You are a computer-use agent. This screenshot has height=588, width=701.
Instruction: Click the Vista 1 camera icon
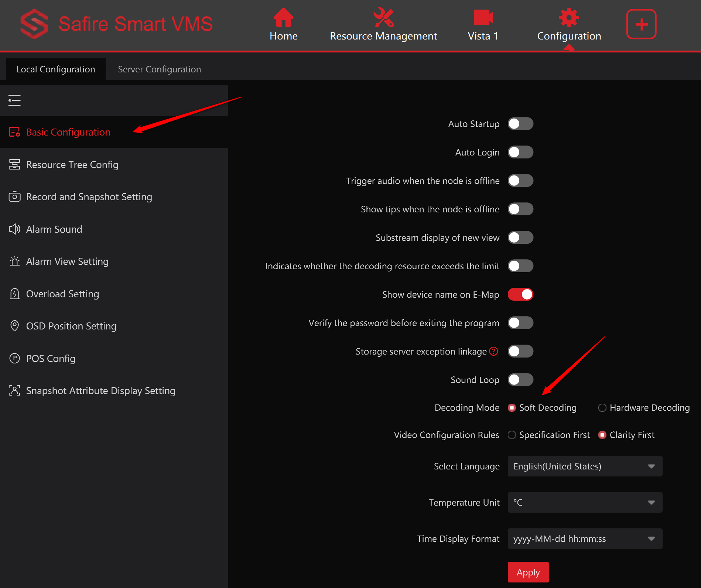tap(483, 17)
